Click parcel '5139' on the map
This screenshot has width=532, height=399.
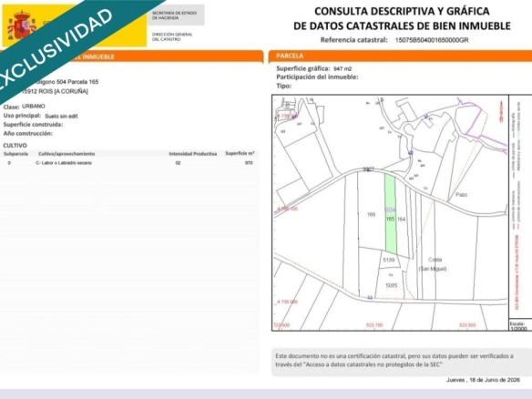pos(389,260)
